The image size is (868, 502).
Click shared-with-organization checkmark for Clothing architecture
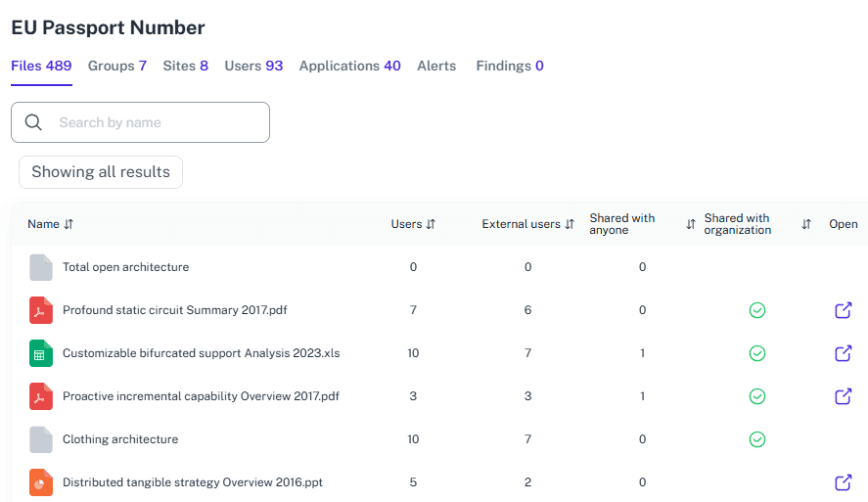coord(756,439)
